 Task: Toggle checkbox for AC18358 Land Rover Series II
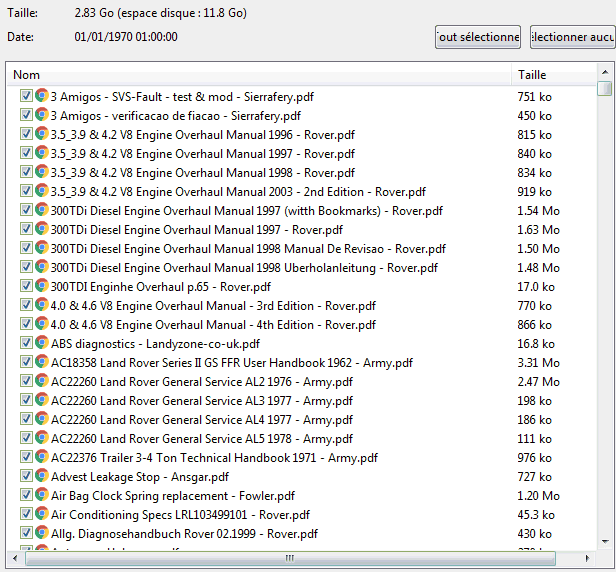(26, 362)
